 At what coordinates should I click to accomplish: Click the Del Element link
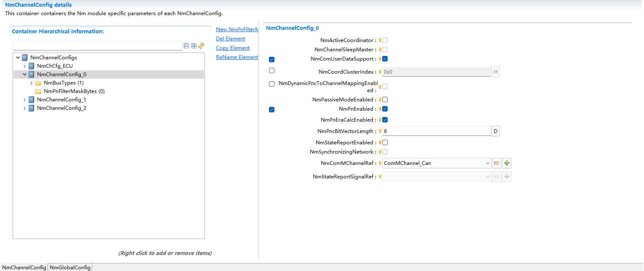(x=230, y=39)
